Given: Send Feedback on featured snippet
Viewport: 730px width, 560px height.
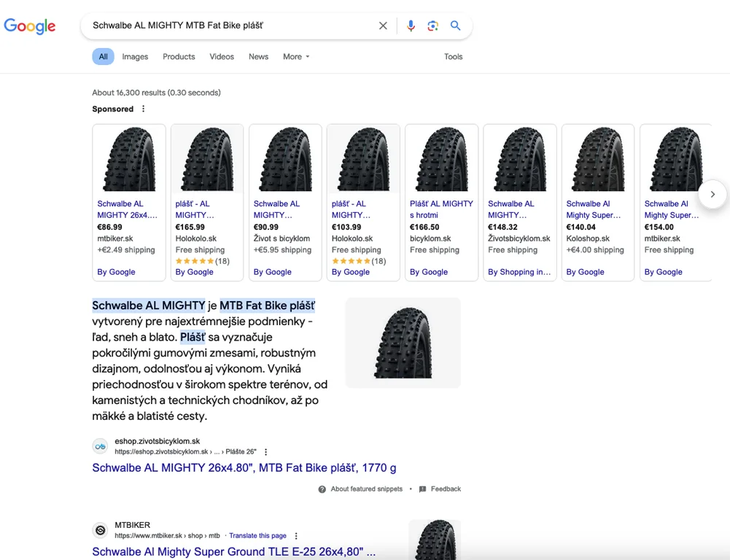Looking at the screenshot, I should pos(445,489).
